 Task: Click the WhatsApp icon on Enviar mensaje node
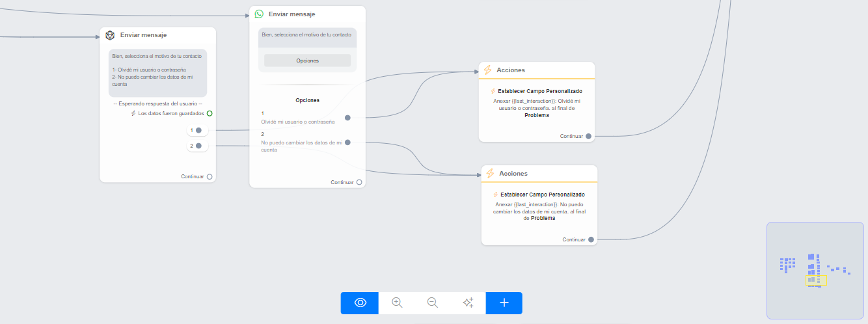tap(259, 14)
